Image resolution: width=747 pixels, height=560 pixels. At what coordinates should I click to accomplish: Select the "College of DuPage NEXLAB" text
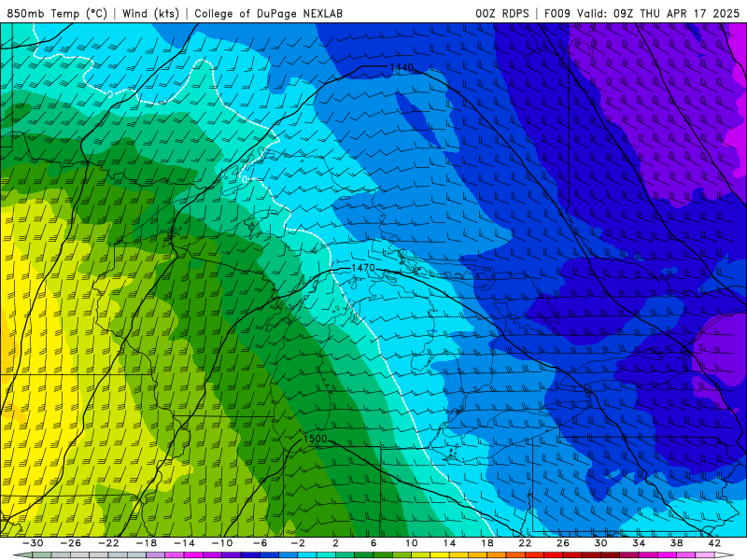(268, 13)
